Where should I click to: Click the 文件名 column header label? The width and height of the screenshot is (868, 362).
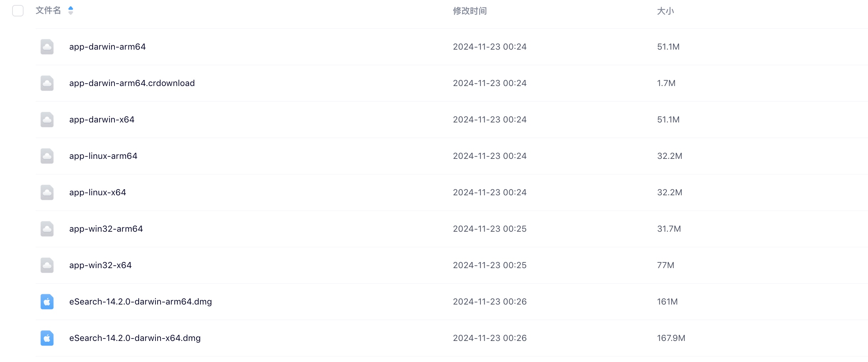[x=48, y=11]
